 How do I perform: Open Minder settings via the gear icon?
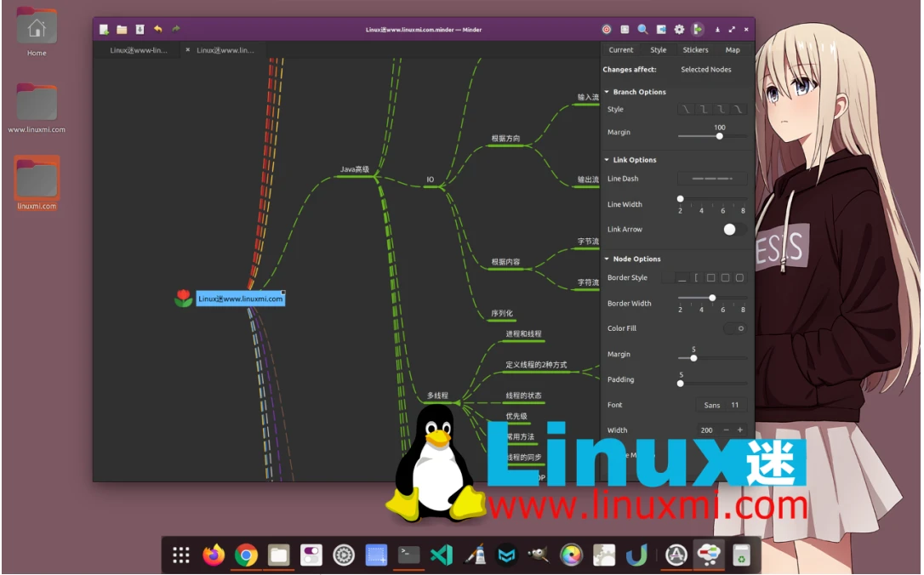point(679,29)
